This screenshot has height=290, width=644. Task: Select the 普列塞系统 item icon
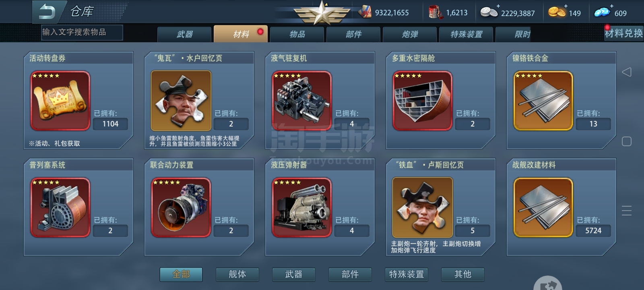(60, 207)
